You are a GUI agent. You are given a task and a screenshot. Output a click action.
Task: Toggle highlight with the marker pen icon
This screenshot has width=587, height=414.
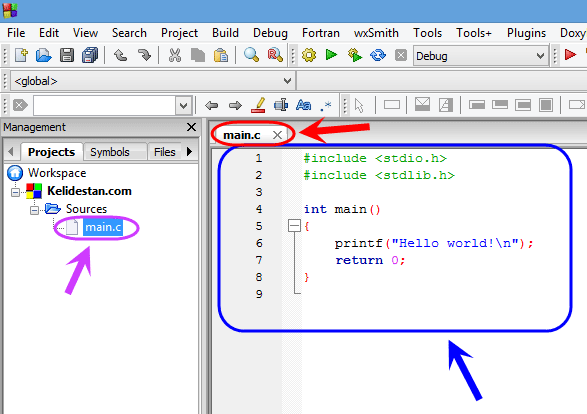coord(258,105)
